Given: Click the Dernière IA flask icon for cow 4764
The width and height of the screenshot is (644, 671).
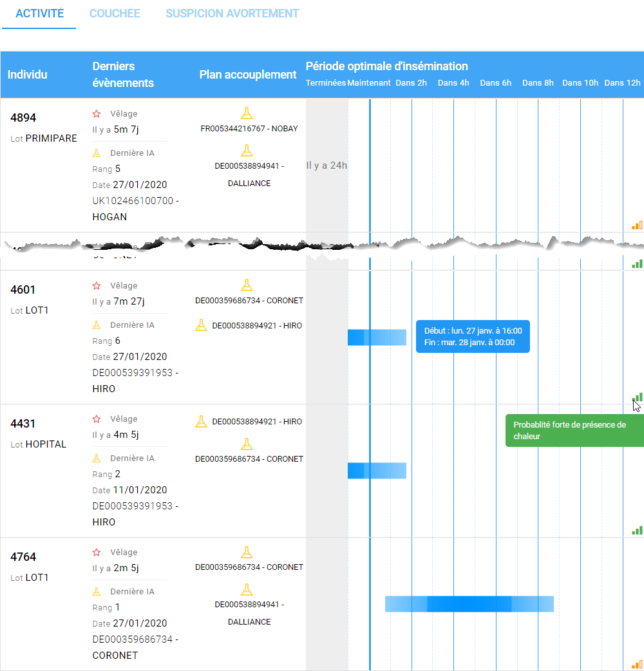Looking at the screenshot, I should pos(97,592).
